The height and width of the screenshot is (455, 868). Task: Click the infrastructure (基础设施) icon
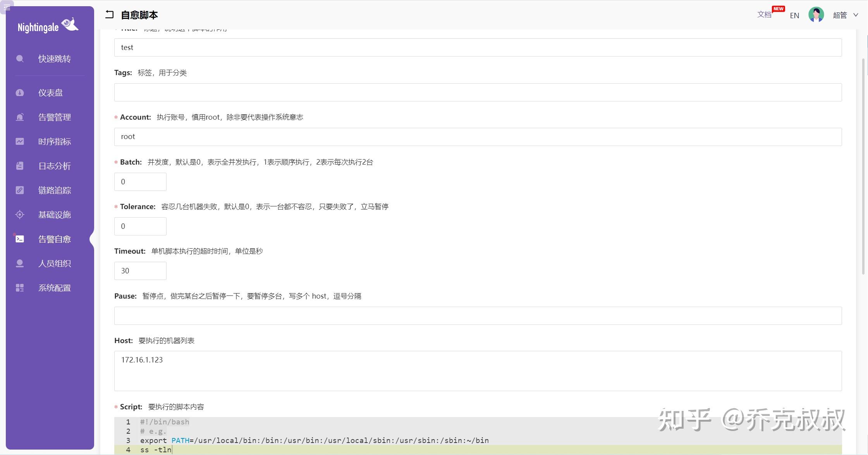(x=20, y=215)
